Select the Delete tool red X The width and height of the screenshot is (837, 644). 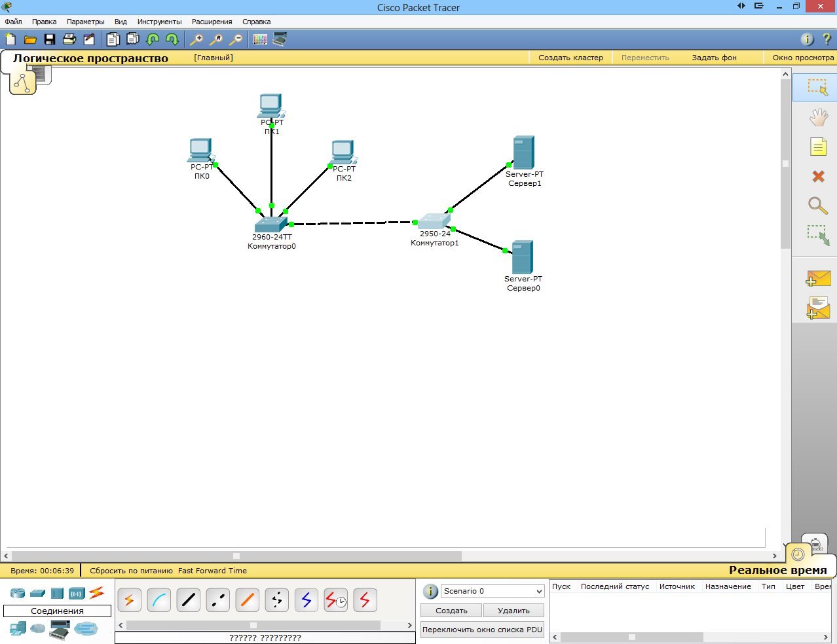point(818,176)
